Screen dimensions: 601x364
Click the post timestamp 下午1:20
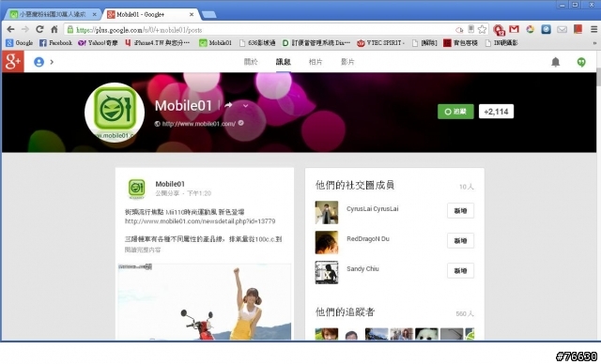pyautogui.click(x=199, y=193)
